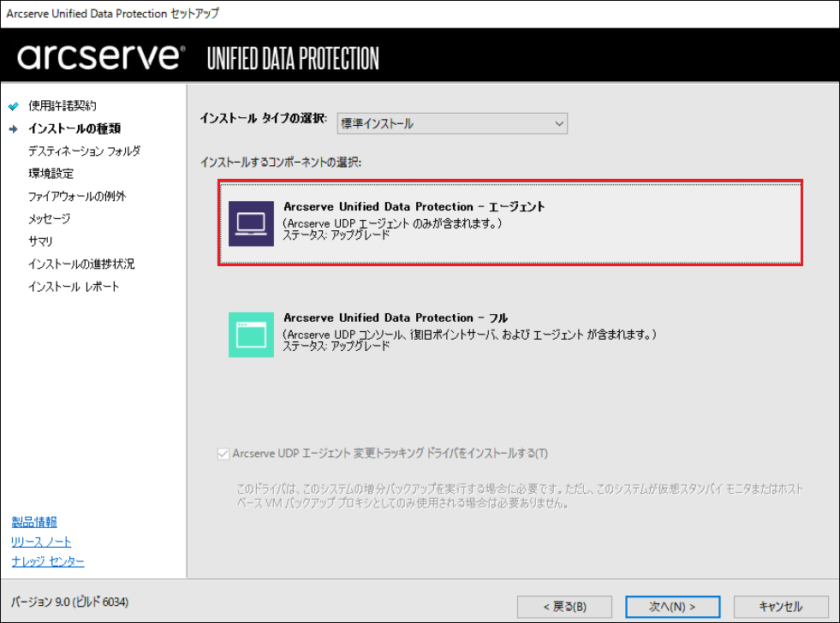Select the デスティネーション フォルダ step
840x623 pixels.
click(84, 151)
